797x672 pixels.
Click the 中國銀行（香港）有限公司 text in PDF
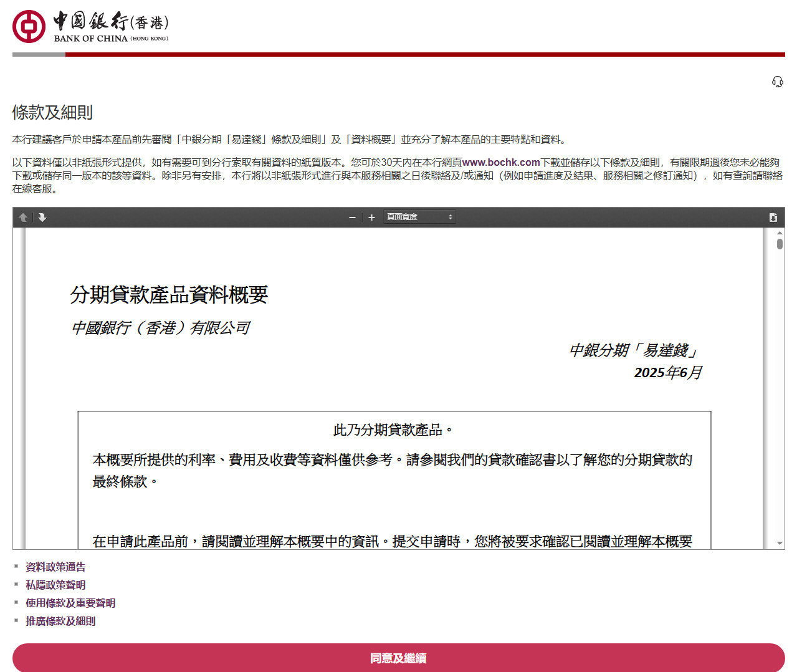[160, 328]
